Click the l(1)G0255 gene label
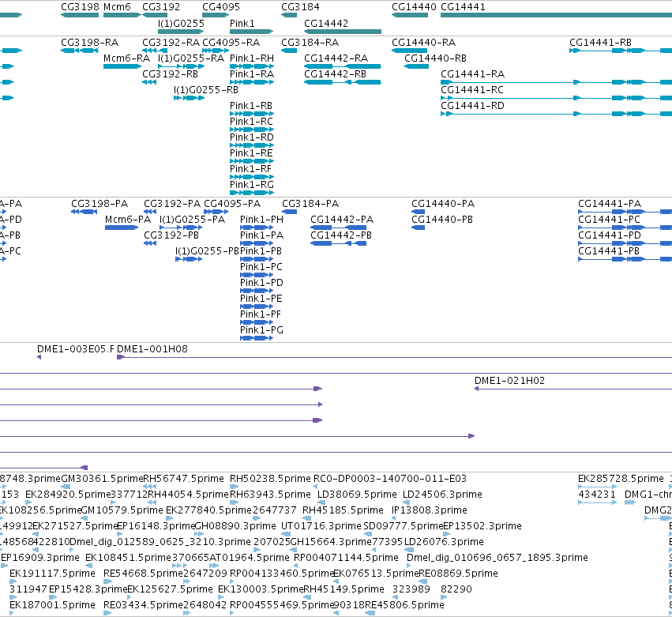672x617 pixels. (x=181, y=23)
